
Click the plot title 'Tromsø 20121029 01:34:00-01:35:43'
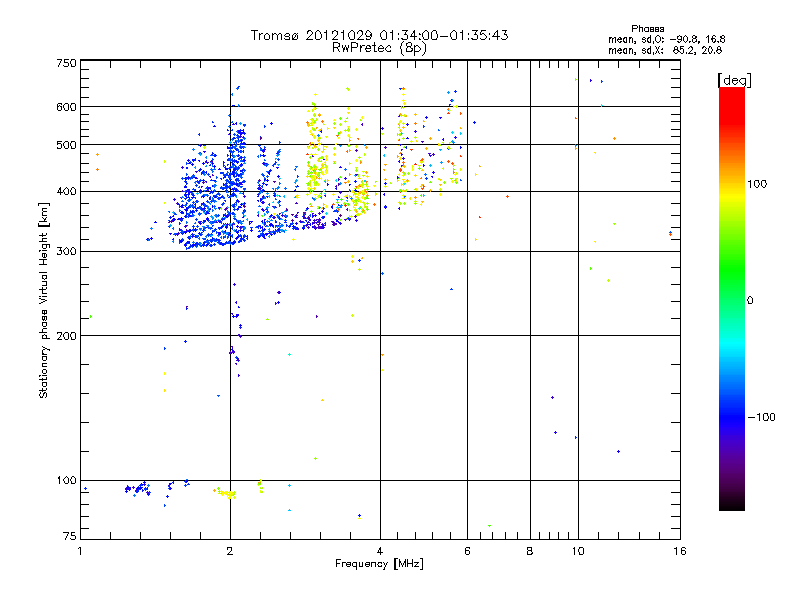tap(379, 35)
